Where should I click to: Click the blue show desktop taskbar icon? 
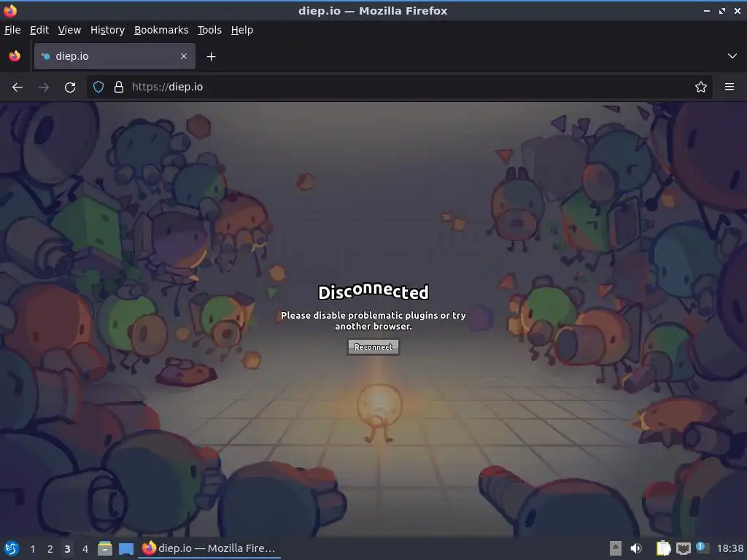pyautogui.click(x=126, y=548)
